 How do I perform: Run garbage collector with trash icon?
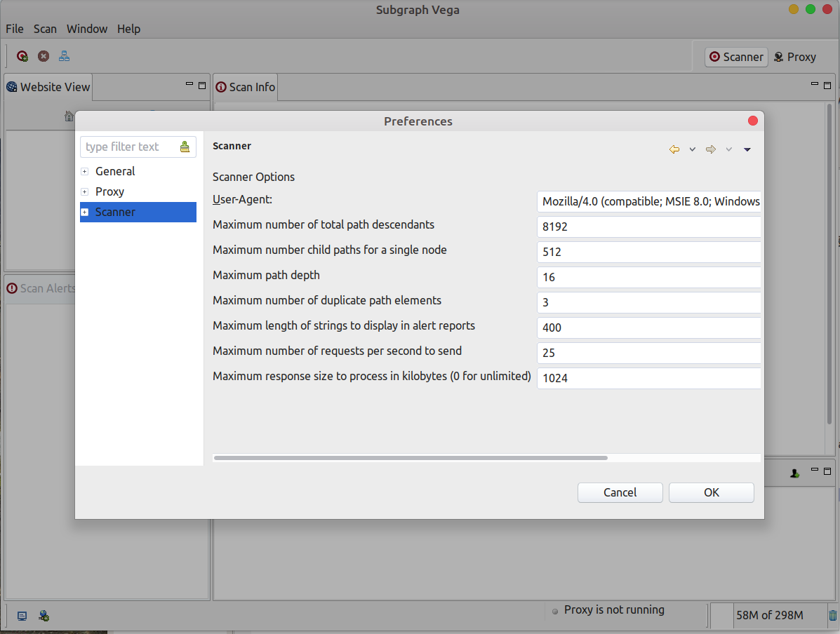(832, 615)
